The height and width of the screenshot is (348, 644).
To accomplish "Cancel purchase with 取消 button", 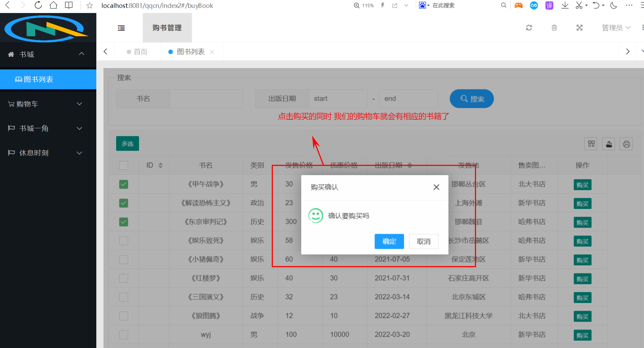I will [x=424, y=241].
